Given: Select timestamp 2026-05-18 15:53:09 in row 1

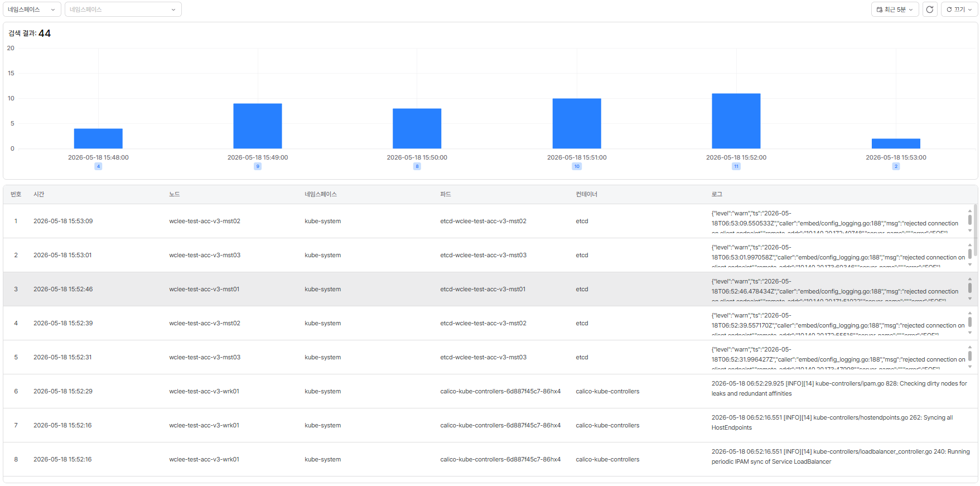Looking at the screenshot, I should 63,221.
